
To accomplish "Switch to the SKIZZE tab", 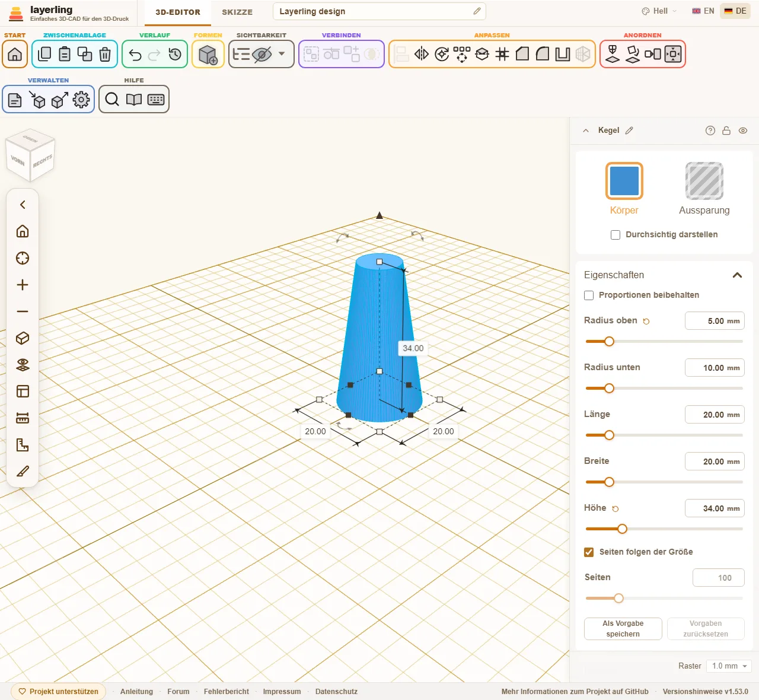I will pyautogui.click(x=237, y=12).
